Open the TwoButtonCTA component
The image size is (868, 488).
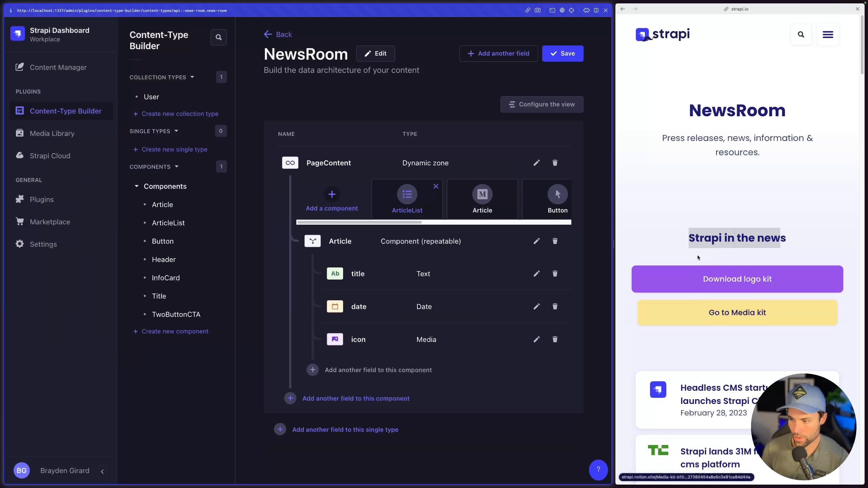click(176, 314)
